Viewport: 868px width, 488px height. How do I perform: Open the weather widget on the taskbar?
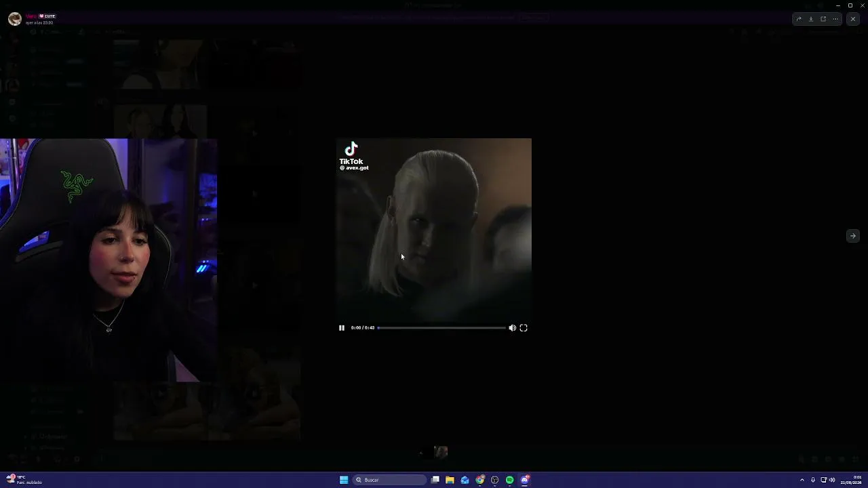24,480
